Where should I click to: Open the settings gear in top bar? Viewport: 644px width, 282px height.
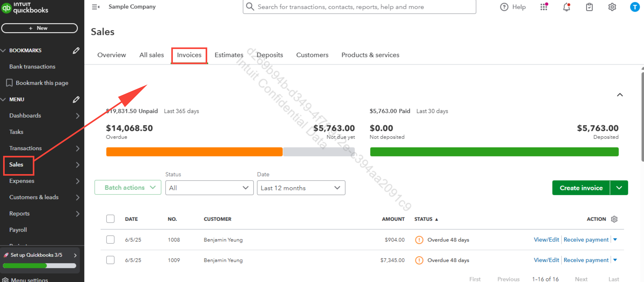click(612, 7)
